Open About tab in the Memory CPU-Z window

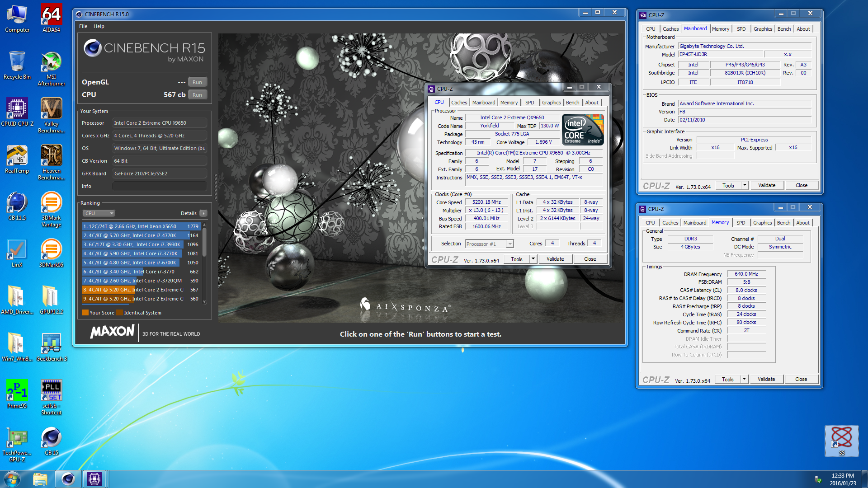point(803,223)
